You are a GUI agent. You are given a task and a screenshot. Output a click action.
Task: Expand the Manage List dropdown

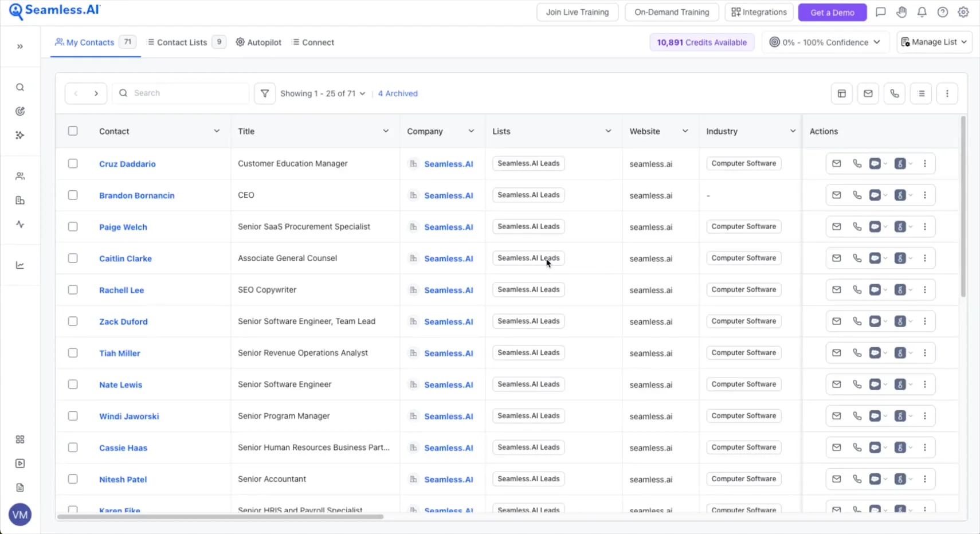[934, 42]
